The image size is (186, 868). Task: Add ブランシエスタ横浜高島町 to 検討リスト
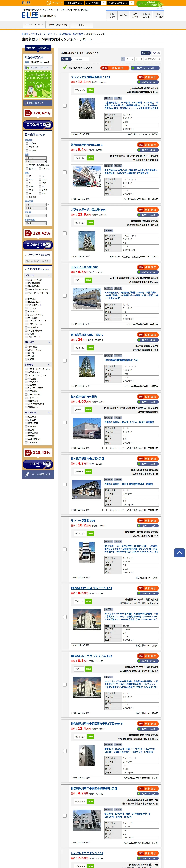[x=148, y=82]
